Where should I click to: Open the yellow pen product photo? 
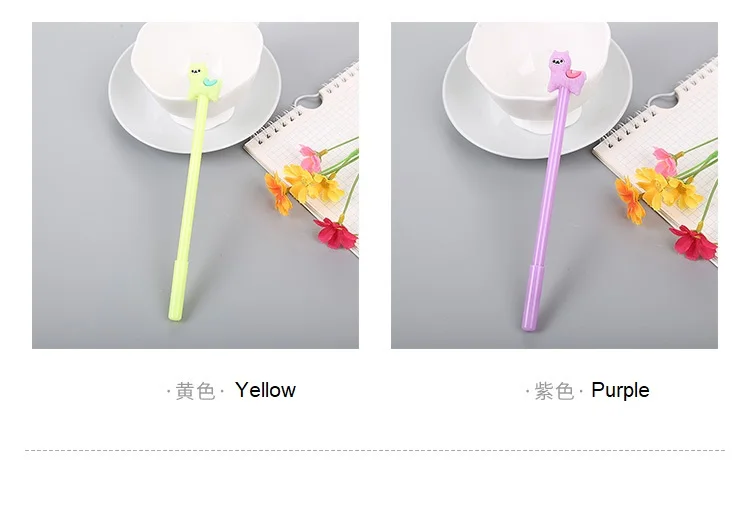[195, 185]
